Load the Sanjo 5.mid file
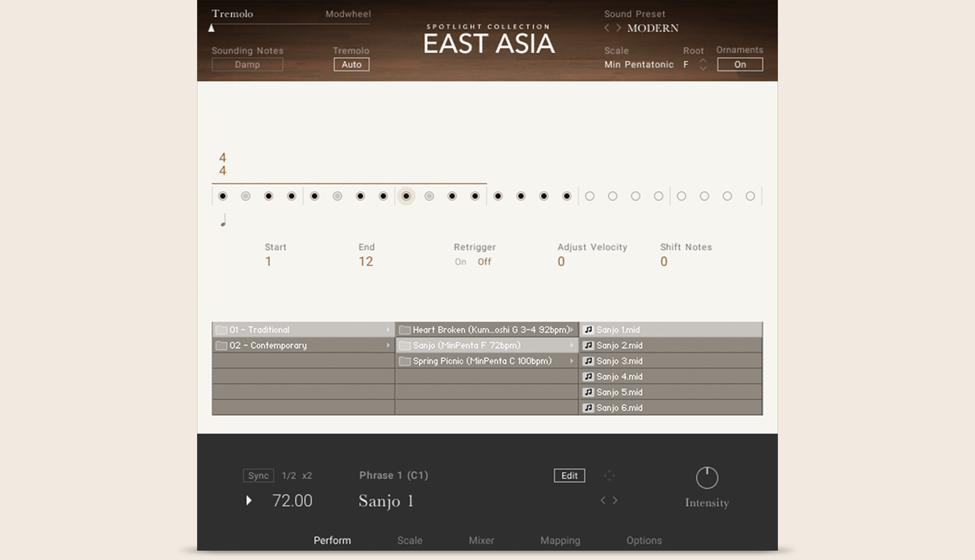The width and height of the screenshot is (975, 560). point(671,392)
